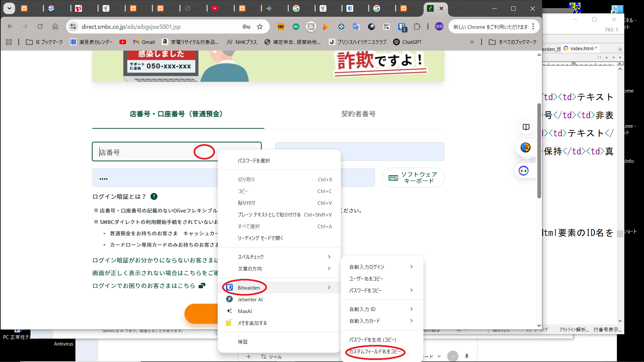
Task: Click the EXIF viewer extension icon
Action: point(281,27)
